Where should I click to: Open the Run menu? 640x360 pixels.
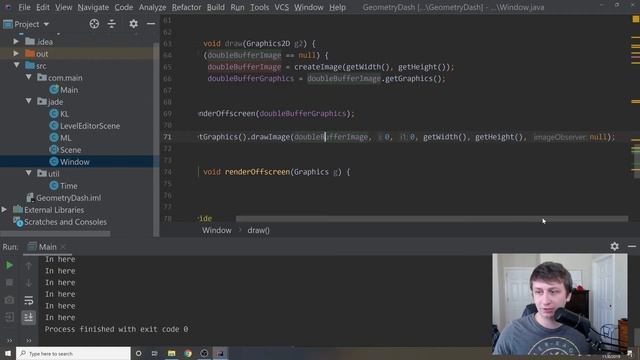237,7
